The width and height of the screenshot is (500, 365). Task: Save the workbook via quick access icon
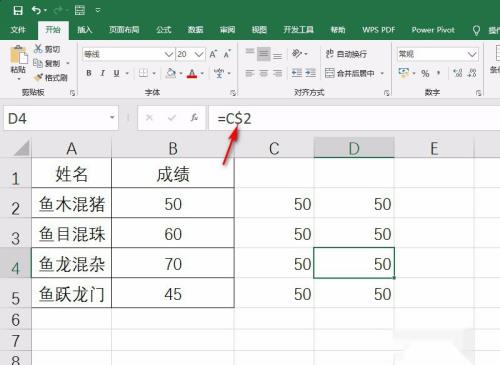(18, 10)
